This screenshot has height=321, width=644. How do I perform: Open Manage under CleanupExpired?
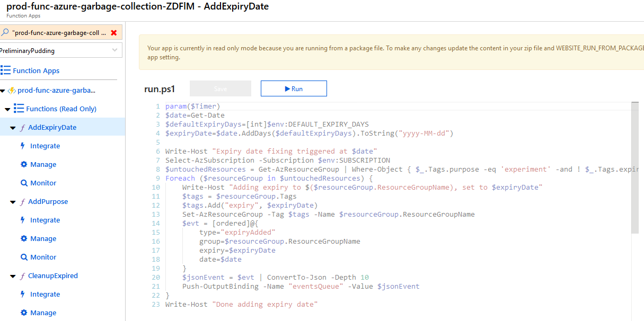43,313
